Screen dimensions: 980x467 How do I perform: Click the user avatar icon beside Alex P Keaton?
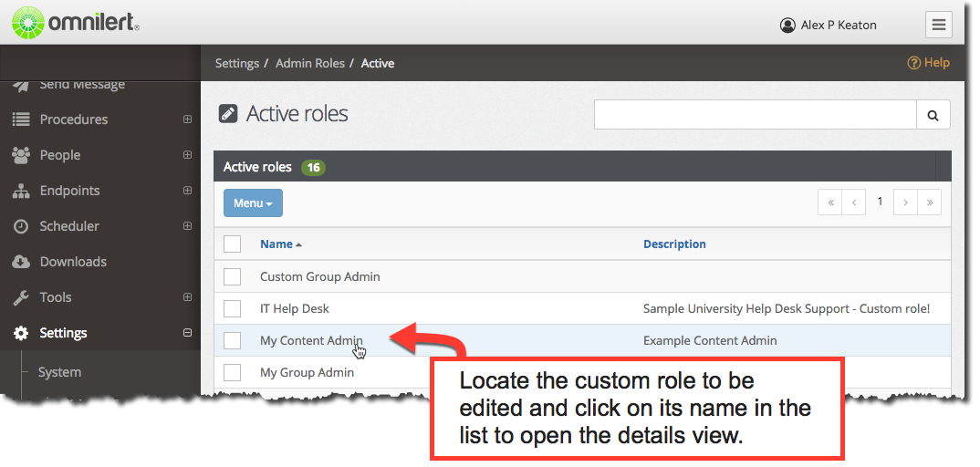point(787,25)
